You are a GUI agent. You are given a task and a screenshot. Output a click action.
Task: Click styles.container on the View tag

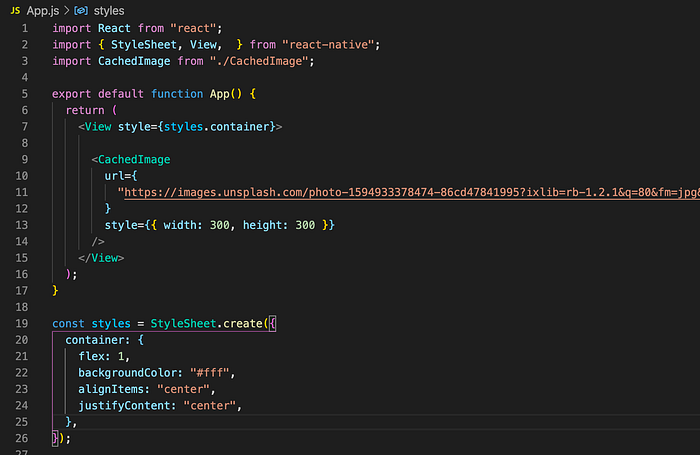click(x=216, y=127)
